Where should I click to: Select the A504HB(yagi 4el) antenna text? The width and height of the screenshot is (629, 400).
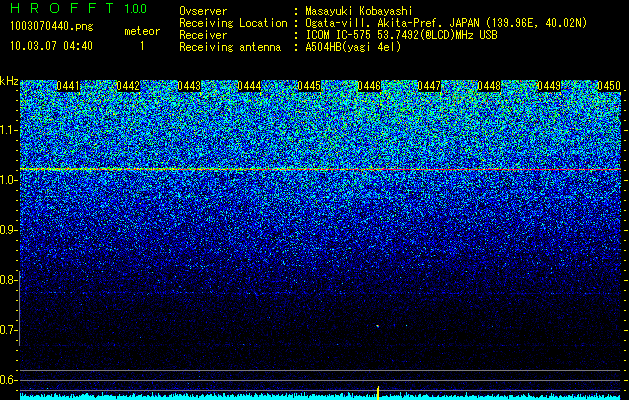353,47
